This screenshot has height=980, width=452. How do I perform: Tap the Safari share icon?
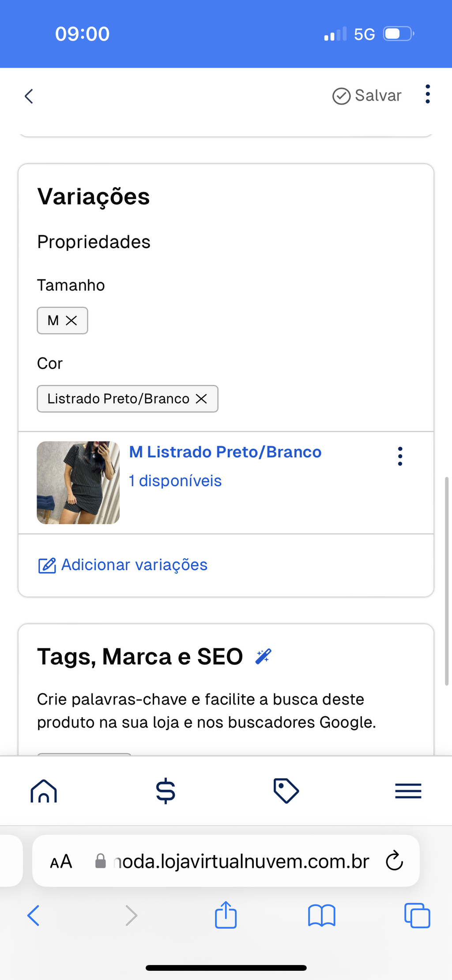pos(226,915)
